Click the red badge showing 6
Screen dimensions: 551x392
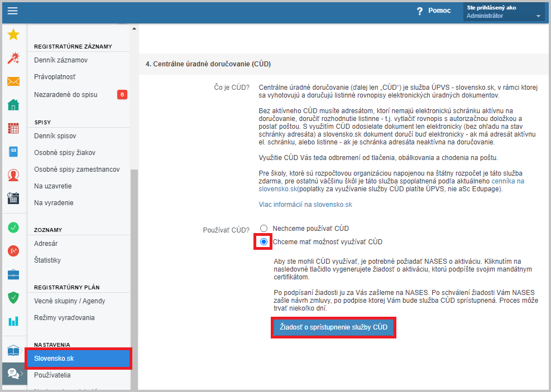(x=122, y=94)
